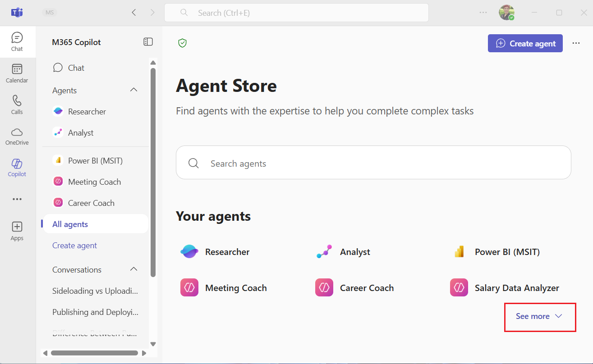Expand agents list with See more
593x364 pixels.
click(x=539, y=316)
